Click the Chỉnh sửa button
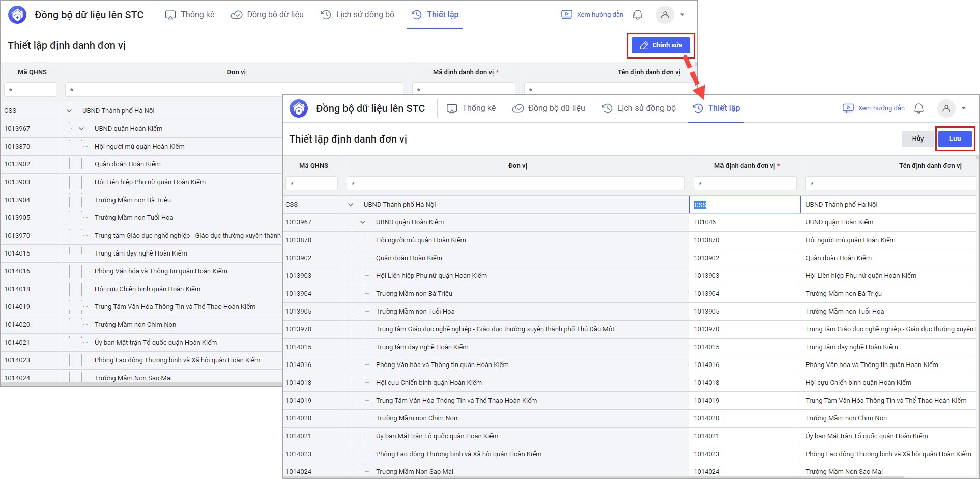 point(661,45)
